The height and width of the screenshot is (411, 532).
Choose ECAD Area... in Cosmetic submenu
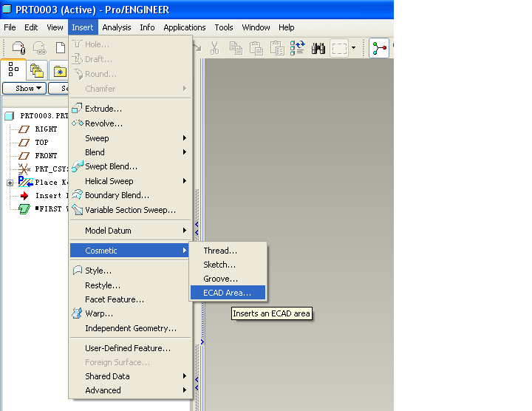coord(228,293)
